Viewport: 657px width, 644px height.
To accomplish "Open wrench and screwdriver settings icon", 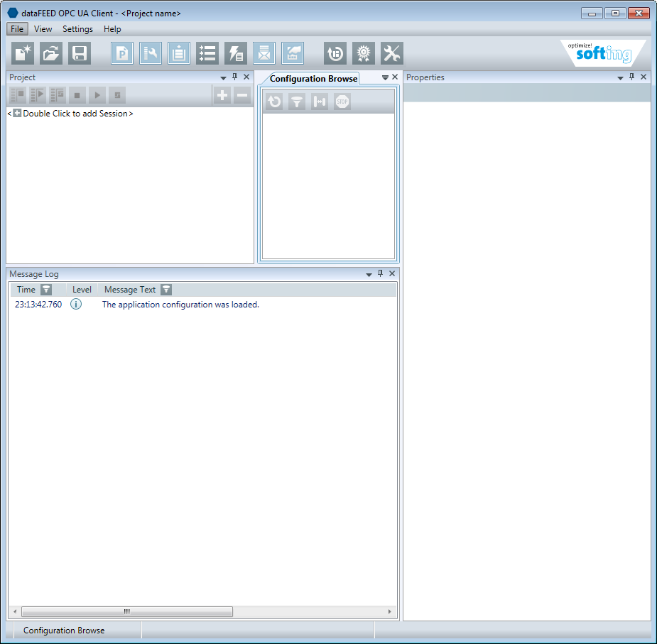I will tap(392, 53).
